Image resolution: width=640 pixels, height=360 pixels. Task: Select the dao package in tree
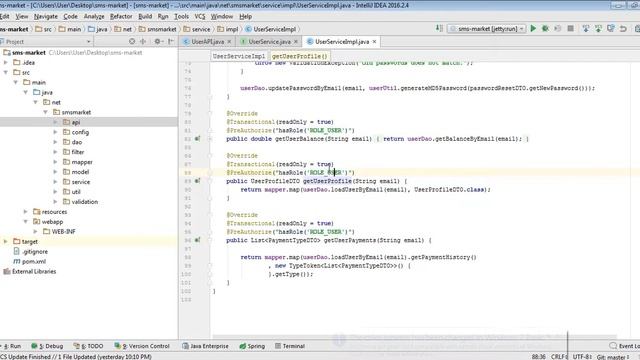click(77, 142)
